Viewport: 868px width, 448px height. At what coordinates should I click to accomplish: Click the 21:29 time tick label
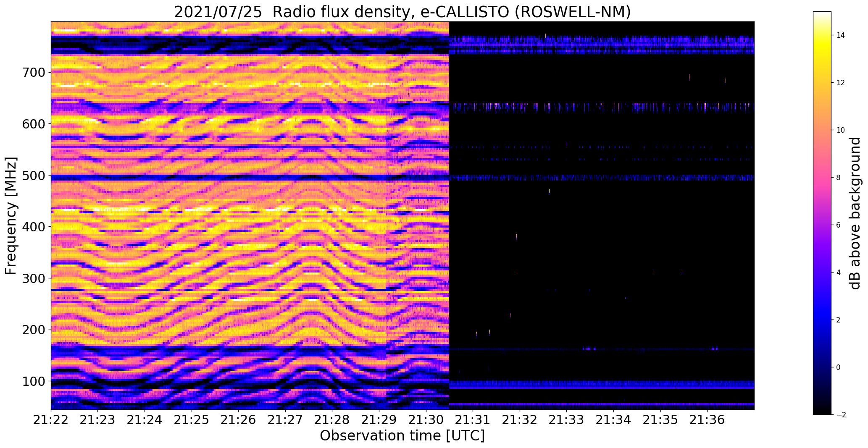379,420
